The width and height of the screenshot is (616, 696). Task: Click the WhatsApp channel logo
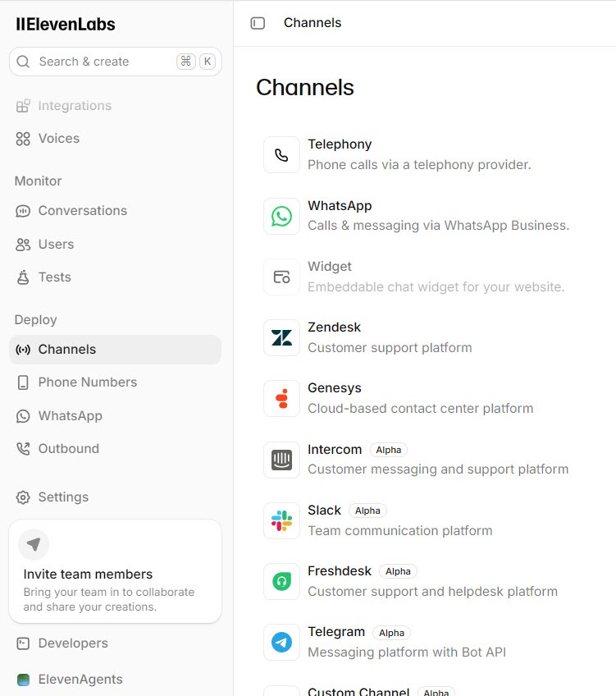coord(281,216)
